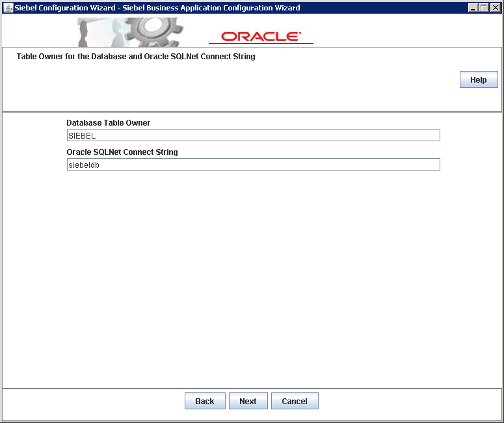The height and width of the screenshot is (423, 504).
Task: Minimize the Siebel Configuration Wizard window
Action: point(473,8)
